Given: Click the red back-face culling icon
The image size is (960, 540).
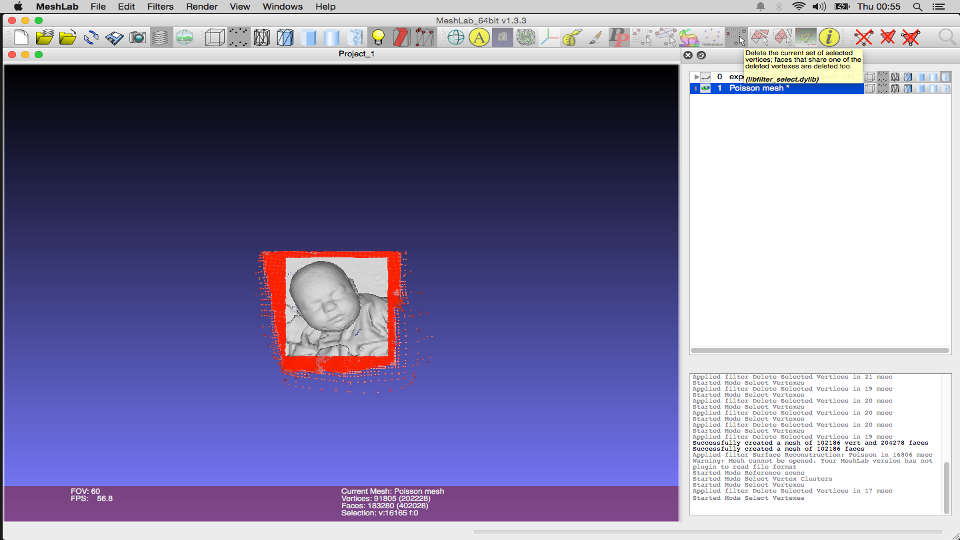Looking at the screenshot, I should 401,37.
